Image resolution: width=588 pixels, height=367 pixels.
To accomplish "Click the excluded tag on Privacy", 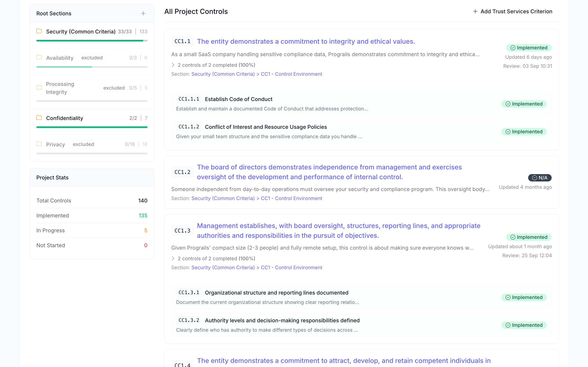I will pyautogui.click(x=83, y=144).
